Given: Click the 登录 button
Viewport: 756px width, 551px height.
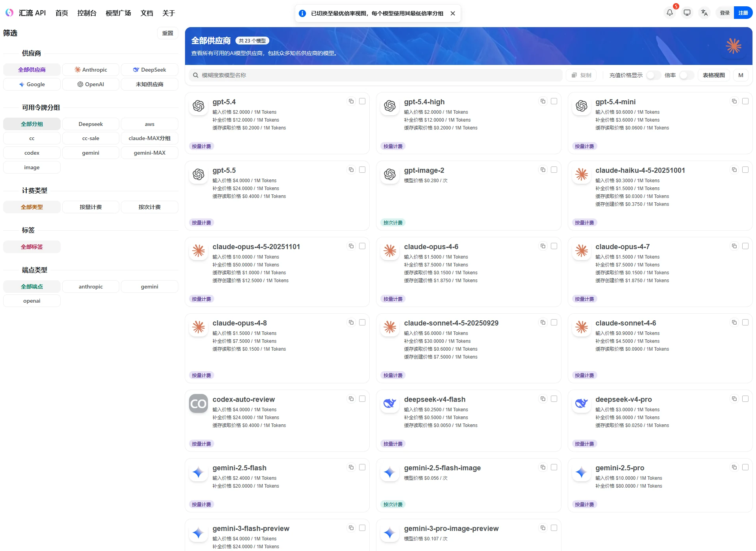Looking at the screenshot, I should [725, 13].
